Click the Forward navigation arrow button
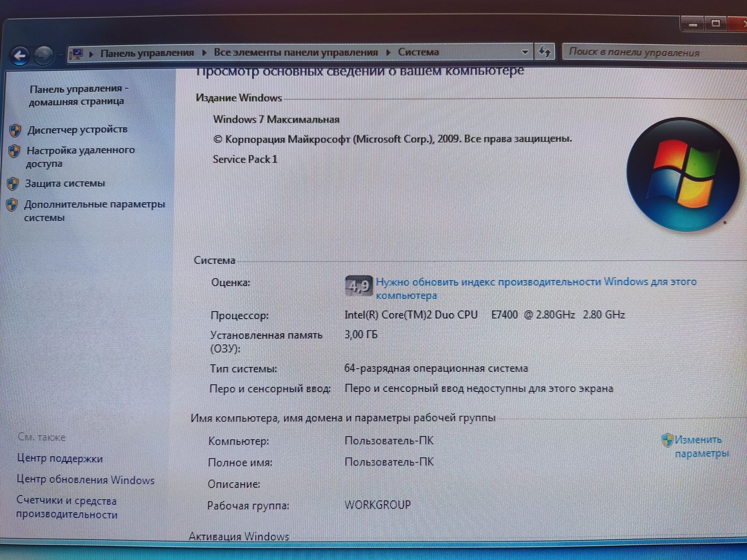The image size is (747, 560). [43, 55]
